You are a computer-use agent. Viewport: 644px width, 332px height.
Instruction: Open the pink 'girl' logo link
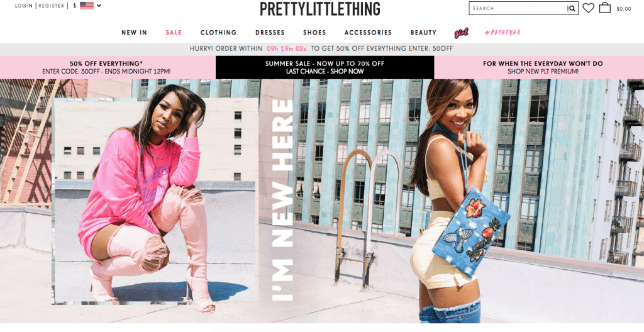point(461,33)
